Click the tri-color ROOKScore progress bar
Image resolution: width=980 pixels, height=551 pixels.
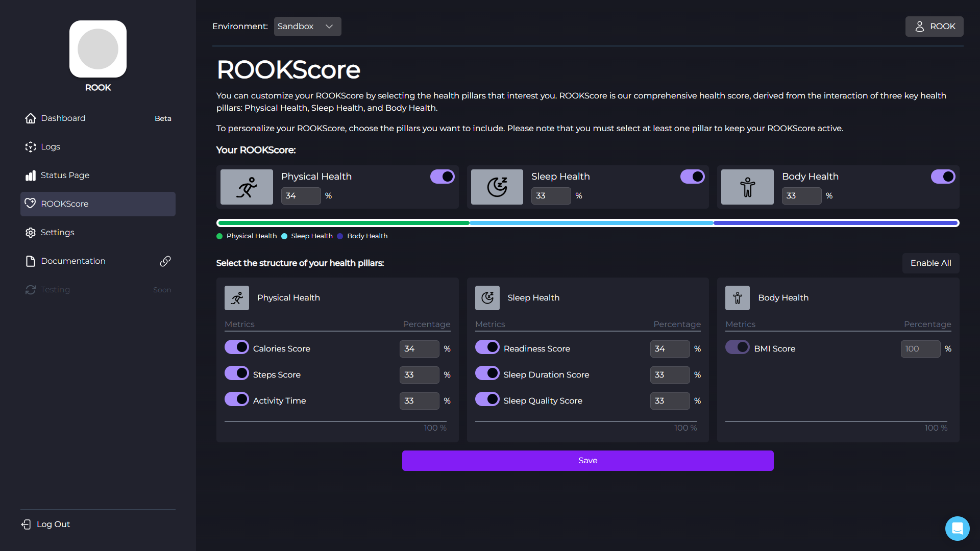pyautogui.click(x=587, y=223)
